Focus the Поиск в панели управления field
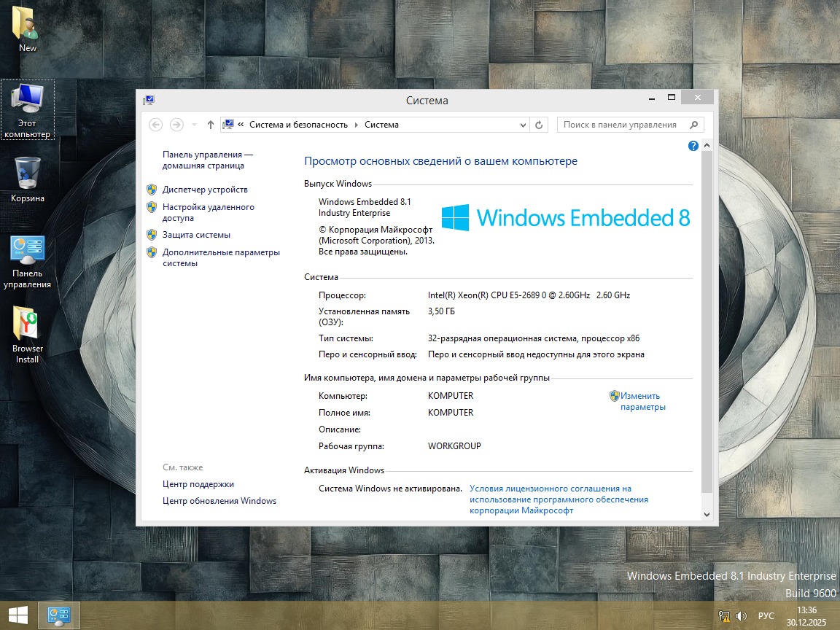Viewport: 840px width, 630px height. [623, 125]
